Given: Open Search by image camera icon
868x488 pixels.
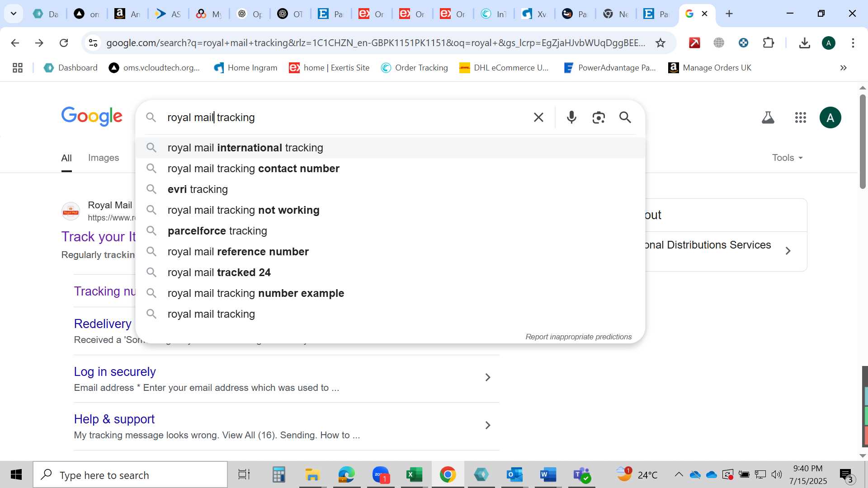Looking at the screenshot, I should coord(599,117).
